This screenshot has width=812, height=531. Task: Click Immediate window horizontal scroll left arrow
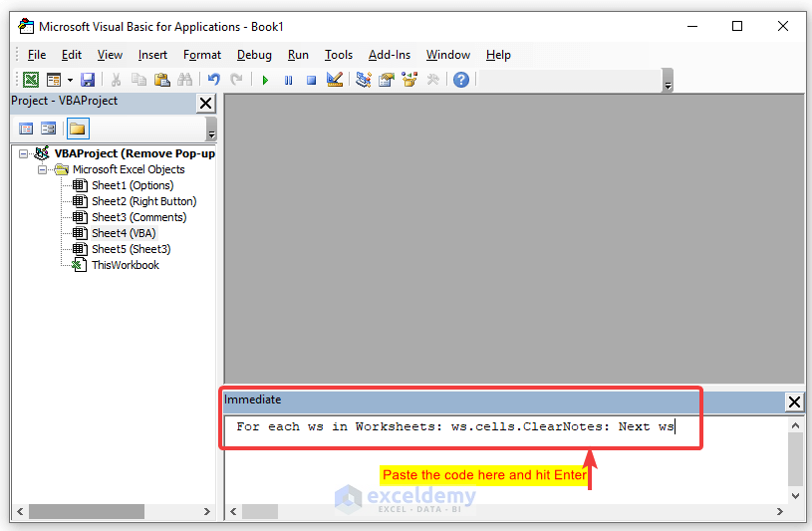(233, 512)
